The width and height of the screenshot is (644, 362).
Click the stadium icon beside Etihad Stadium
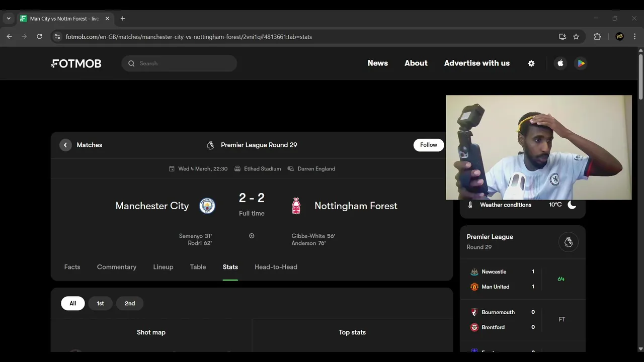(x=237, y=169)
